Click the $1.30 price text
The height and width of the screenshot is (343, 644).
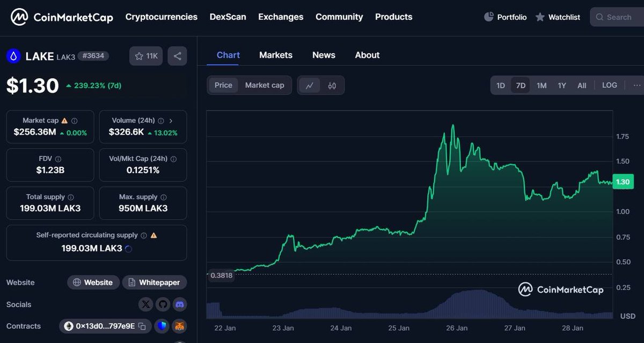33,86
